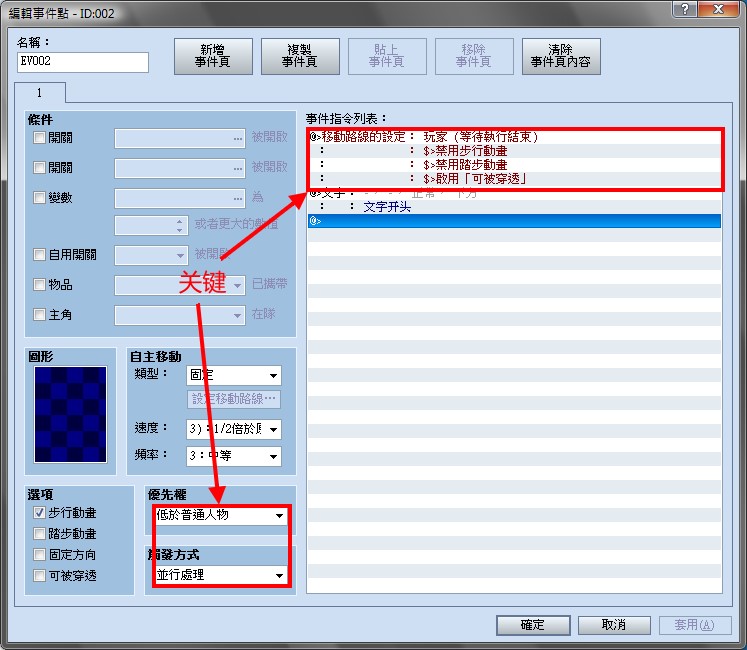
Task: Open the 觸發方式 dropdown showing 並行處理
Action: (x=221, y=575)
